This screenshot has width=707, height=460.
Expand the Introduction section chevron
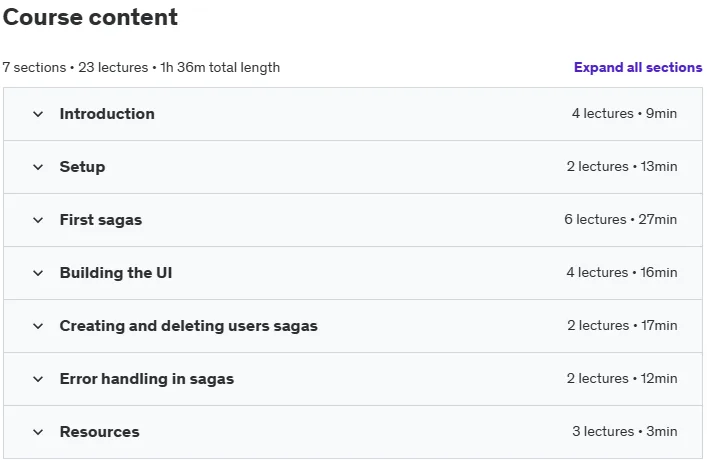(38, 114)
